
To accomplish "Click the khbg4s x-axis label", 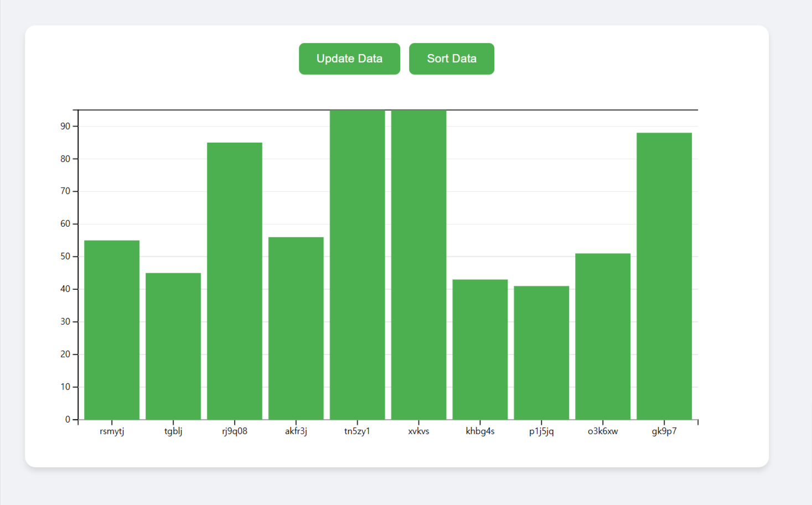I will tap(480, 431).
